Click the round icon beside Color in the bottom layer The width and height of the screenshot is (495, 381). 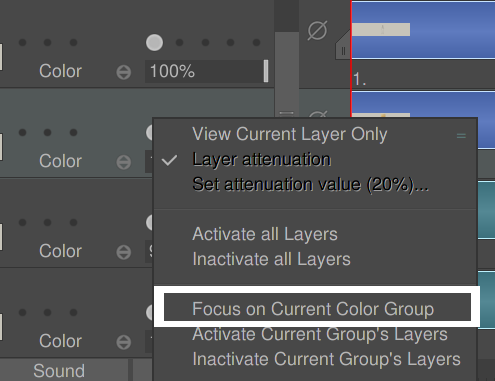click(x=124, y=342)
